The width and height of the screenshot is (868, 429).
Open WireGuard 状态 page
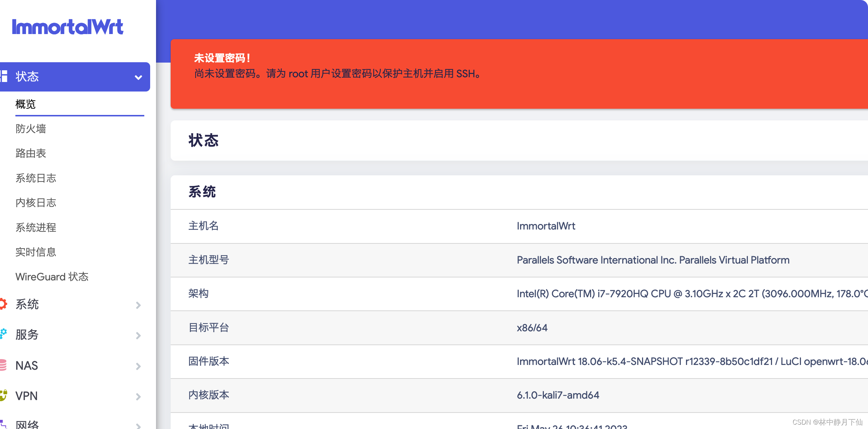pos(52,277)
